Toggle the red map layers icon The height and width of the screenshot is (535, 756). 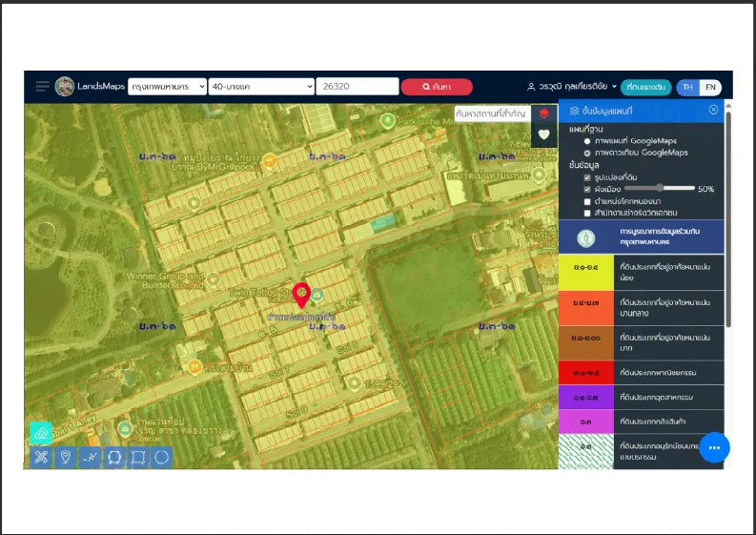543,113
